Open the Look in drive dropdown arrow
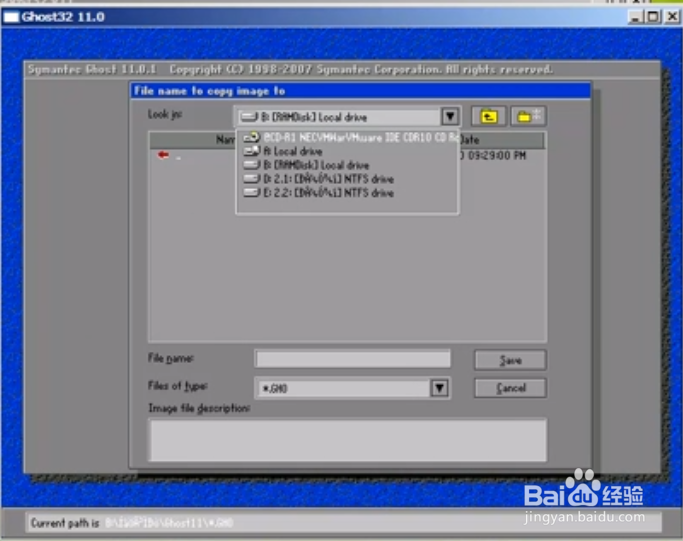The height and width of the screenshot is (541, 683). point(450,117)
